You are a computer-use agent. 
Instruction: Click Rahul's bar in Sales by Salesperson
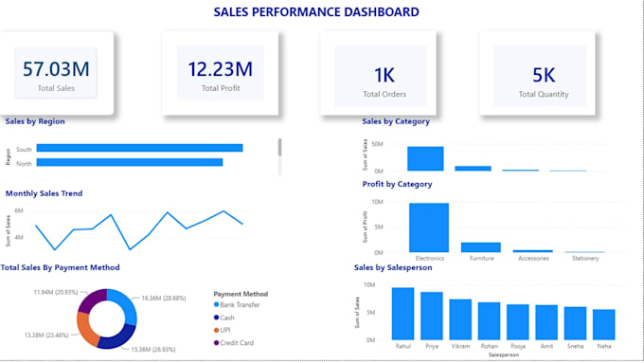(402, 314)
